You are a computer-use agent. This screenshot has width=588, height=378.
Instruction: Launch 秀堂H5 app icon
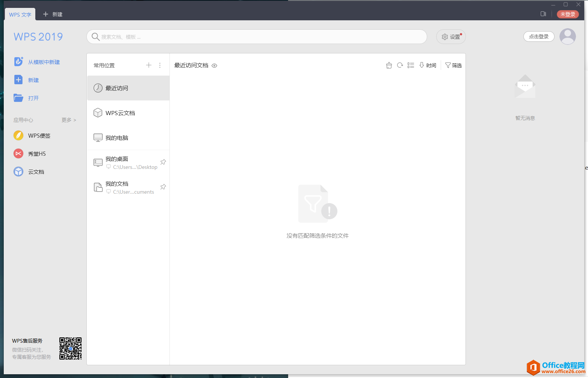pos(18,153)
